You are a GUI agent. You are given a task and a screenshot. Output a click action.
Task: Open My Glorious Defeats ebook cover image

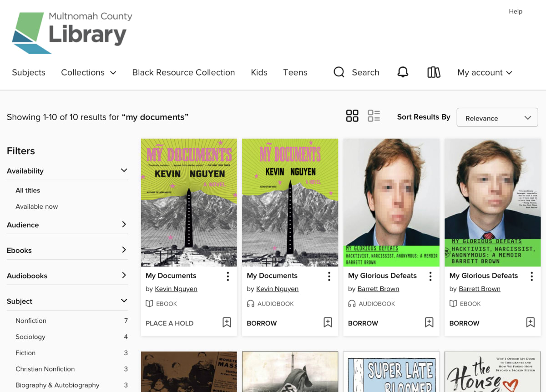(492, 202)
